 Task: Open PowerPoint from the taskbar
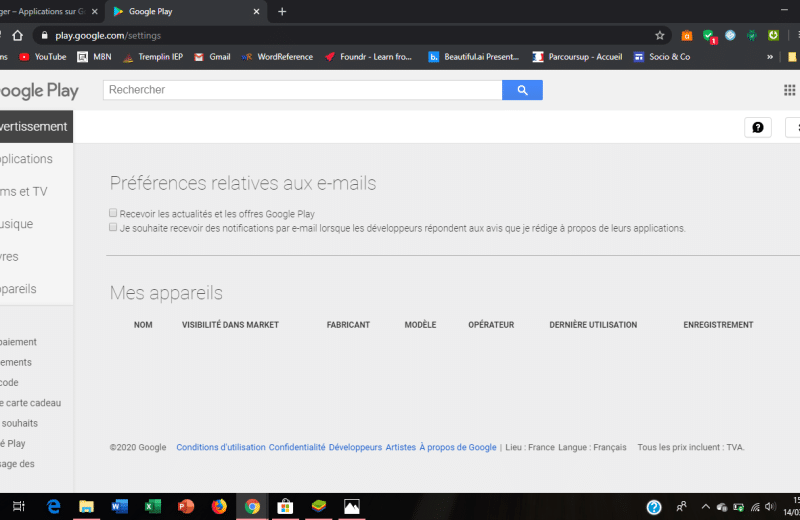tap(186, 506)
